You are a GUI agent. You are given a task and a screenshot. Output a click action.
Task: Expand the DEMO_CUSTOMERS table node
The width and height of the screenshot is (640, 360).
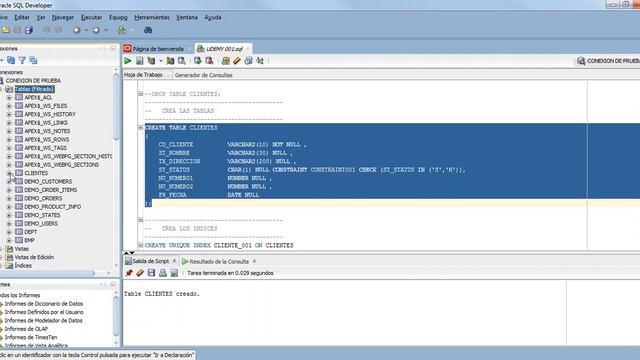pyautogui.click(x=9, y=182)
